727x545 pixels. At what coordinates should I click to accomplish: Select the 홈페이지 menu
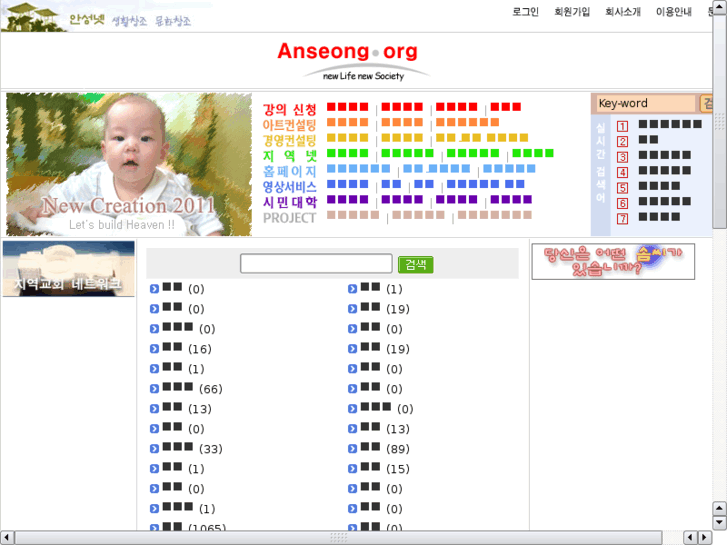(289, 171)
